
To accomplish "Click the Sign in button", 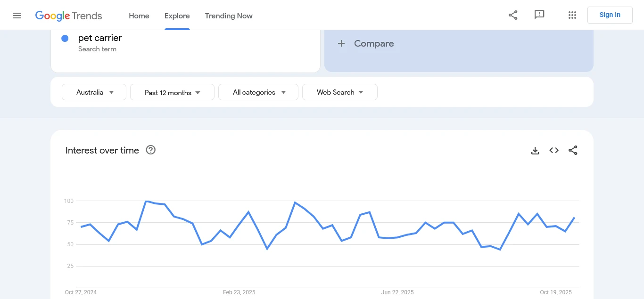I will click(610, 15).
